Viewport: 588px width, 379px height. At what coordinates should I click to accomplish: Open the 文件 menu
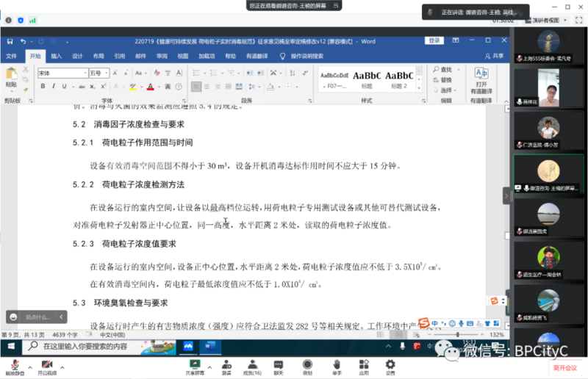coord(11,57)
